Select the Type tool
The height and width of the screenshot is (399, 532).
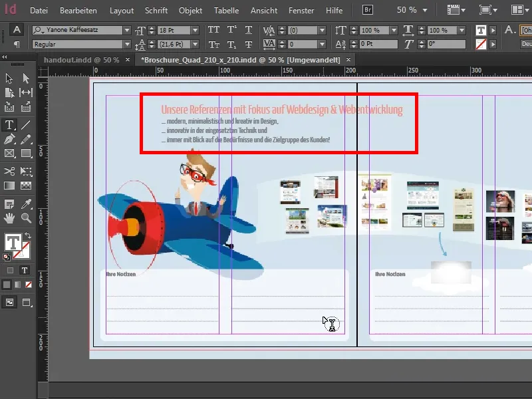(10, 123)
